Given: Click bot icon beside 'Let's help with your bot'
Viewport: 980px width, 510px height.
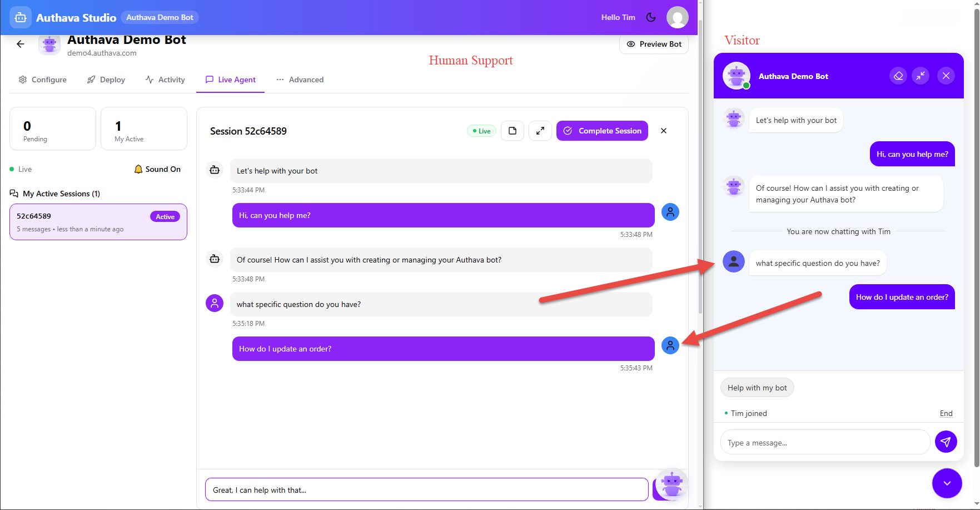Looking at the screenshot, I should pyautogui.click(x=215, y=170).
